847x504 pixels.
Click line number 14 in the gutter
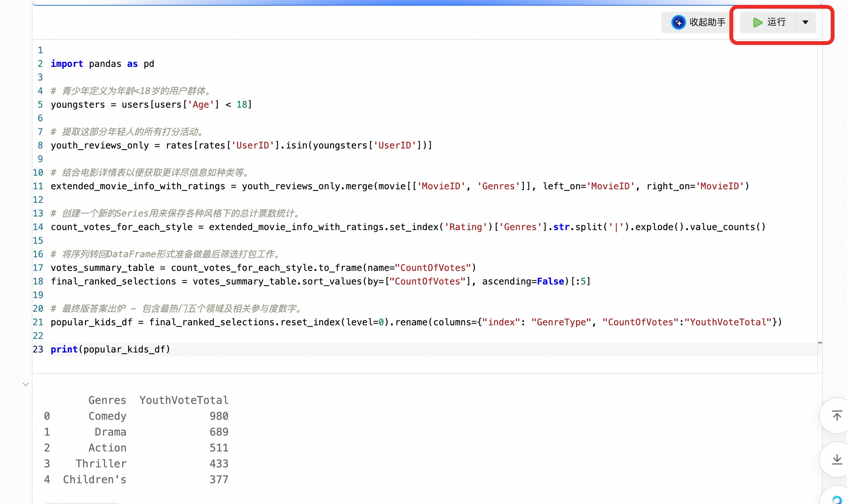pyautogui.click(x=38, y=227)
